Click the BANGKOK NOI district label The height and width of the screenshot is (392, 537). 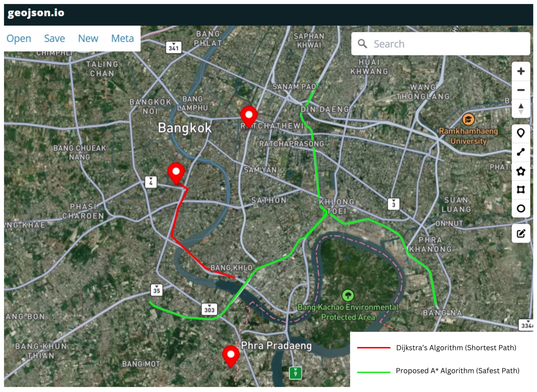[x=150, y=107]
